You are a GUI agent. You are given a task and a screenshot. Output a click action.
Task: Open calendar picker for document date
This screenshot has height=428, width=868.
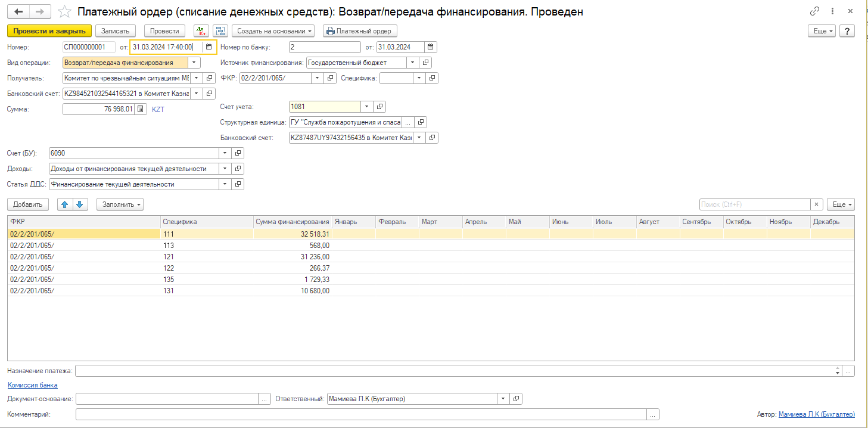pyautogui.click(x=209, y=47)
